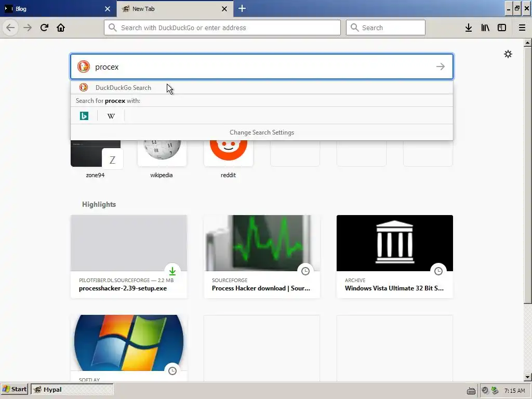
Task: Search procex with Bing icon
Action: coord(84,116)
